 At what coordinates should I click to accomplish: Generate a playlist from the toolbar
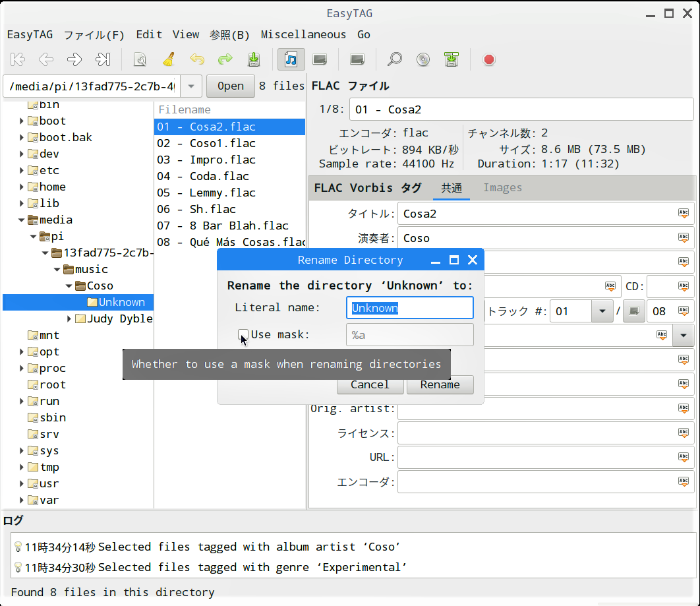click(452, 59)
